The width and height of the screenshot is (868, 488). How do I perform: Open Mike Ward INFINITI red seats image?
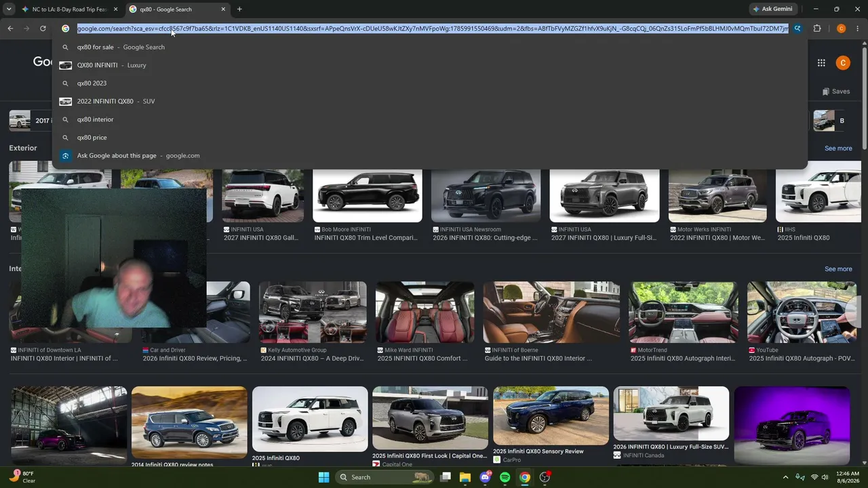425,312
